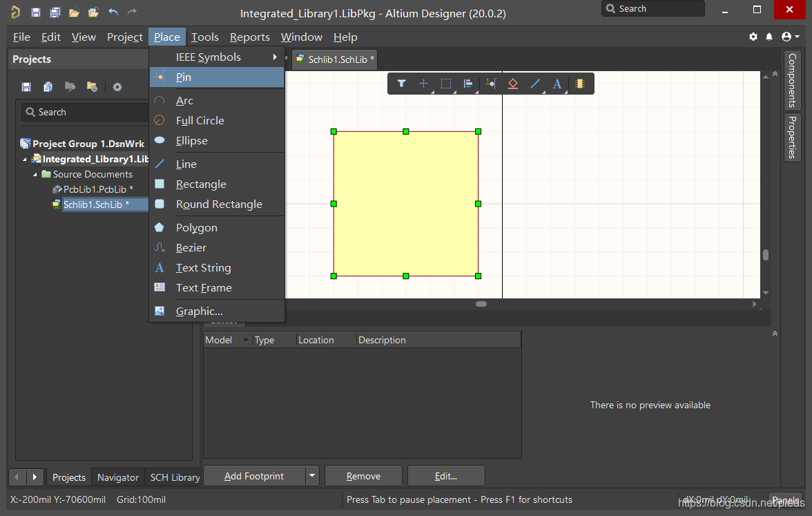Collapse the Source Documents folder

point(36,174)
